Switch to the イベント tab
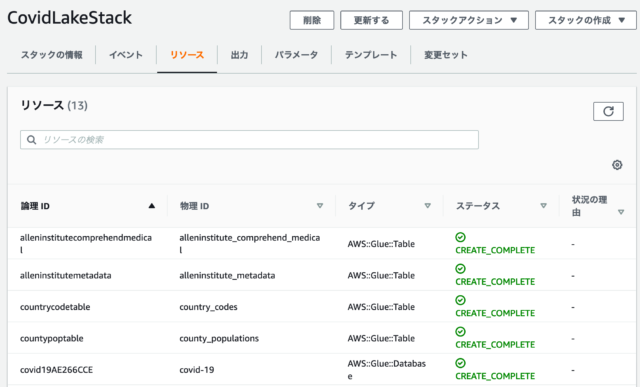The width and height of the screenshot is (640, 387). 126,55
